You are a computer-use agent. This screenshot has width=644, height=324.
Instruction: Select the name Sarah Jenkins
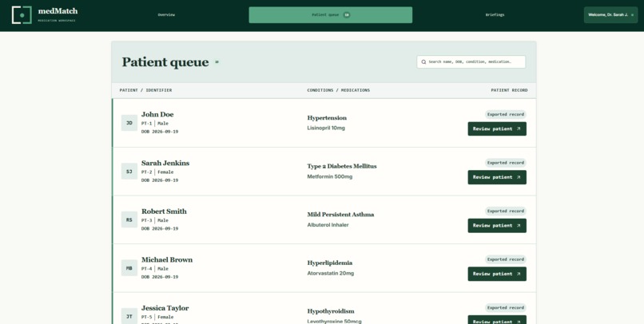point(165,163)
